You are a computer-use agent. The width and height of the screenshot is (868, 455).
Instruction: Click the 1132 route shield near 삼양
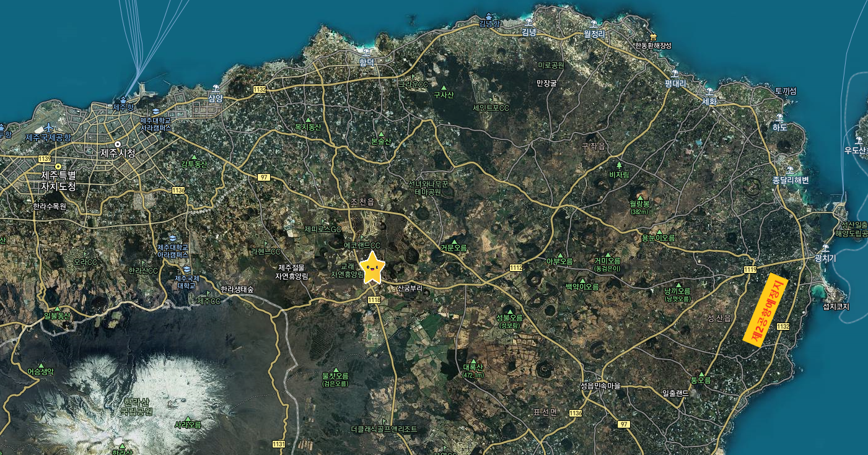pyautogui.click(x=260, y=90)
